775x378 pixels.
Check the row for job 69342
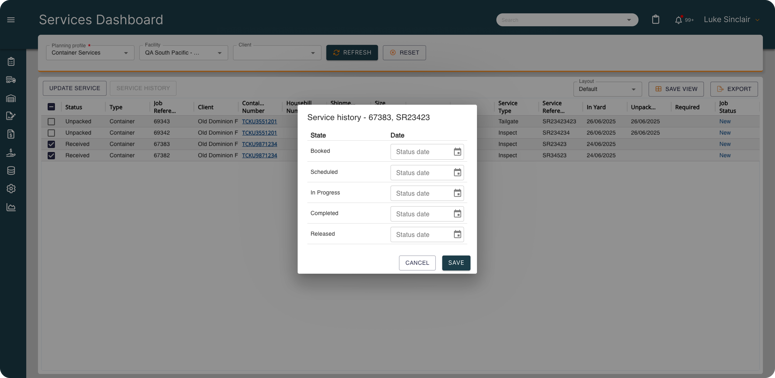[51, 133]
